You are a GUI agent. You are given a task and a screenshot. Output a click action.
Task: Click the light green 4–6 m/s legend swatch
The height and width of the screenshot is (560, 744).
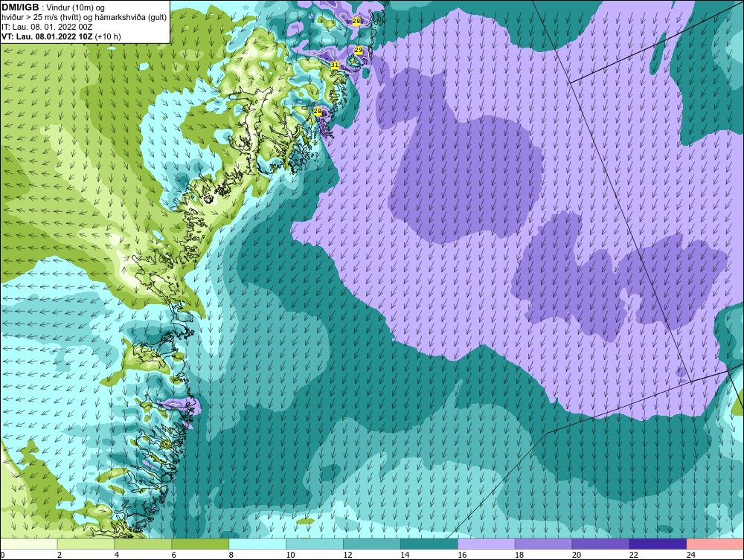tap(143, 544)
